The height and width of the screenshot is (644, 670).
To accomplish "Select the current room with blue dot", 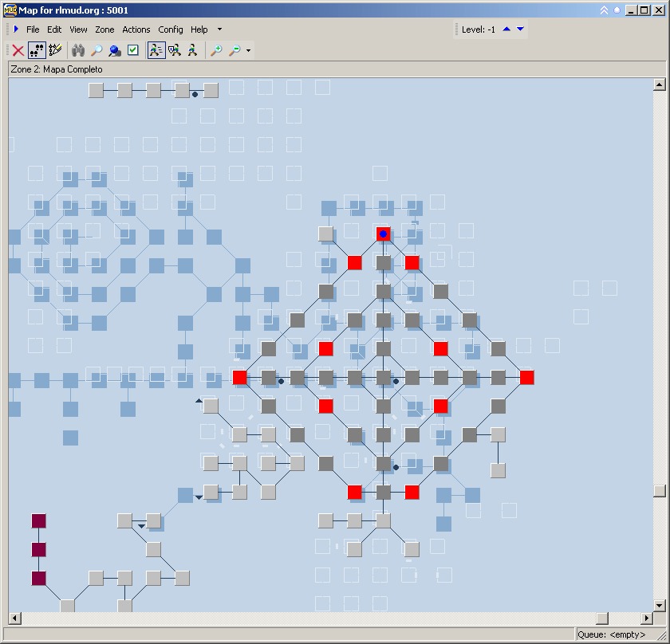I will click(384, 234).
